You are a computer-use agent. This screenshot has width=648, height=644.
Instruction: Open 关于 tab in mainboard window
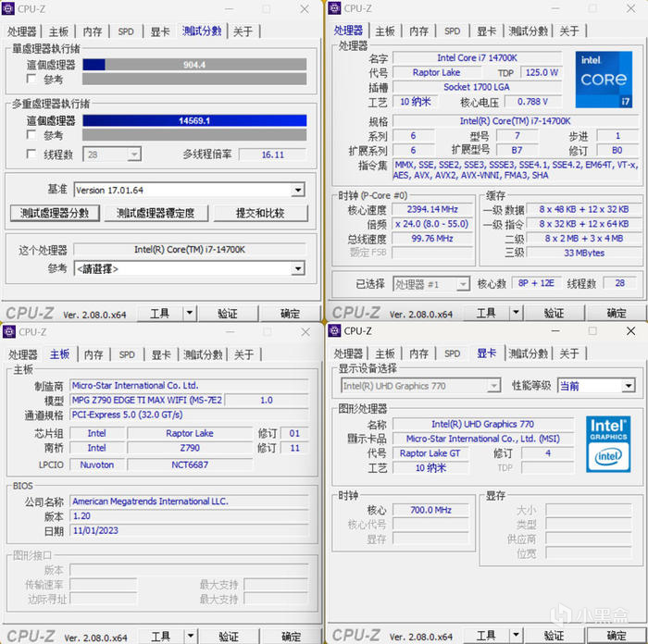coord(244,354)
